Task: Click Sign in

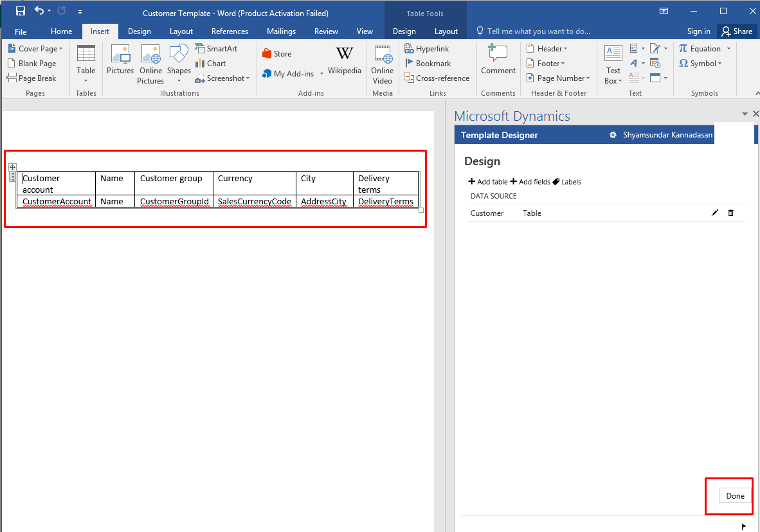Action: point(698,31)
